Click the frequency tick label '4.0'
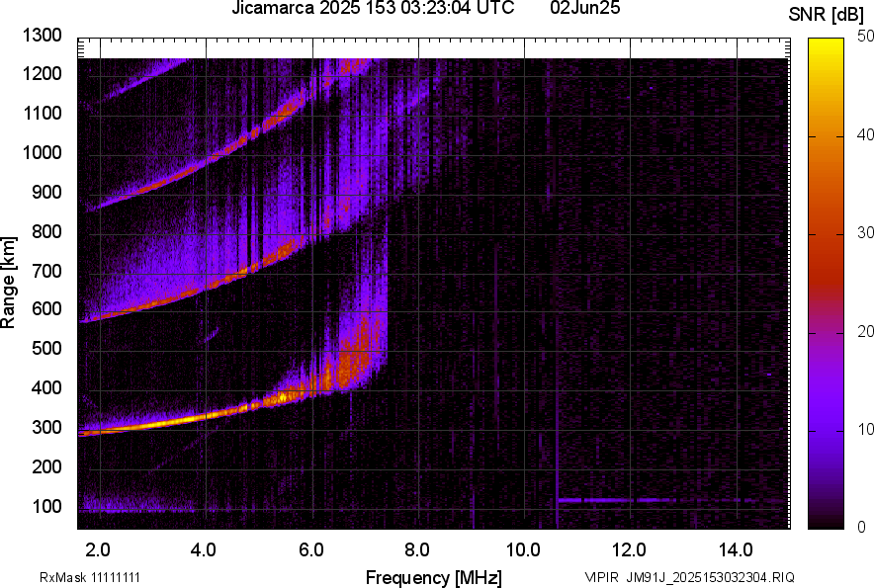Screen dimensions: 874x588 [204, 550]
